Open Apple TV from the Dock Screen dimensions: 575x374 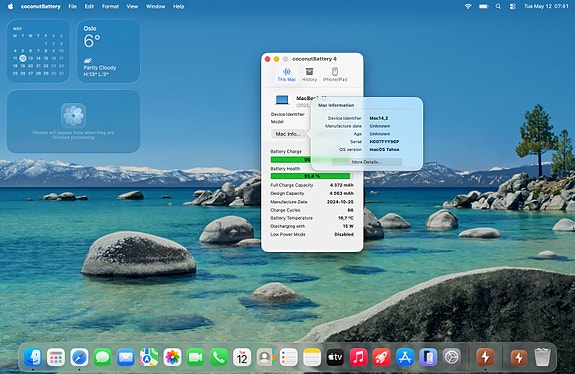click(x=335, y=357)
